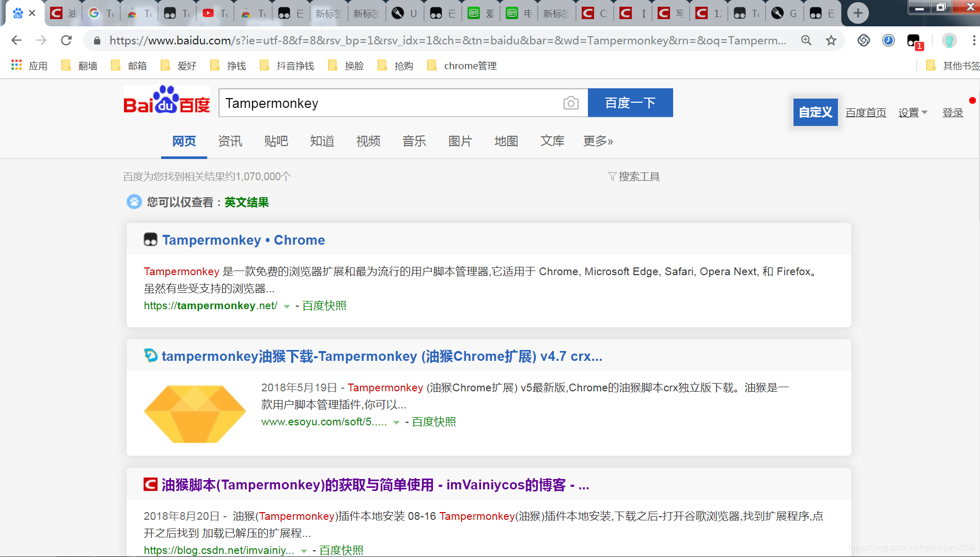Expand the 设置 dropdown
The height and width of the screenshot is (557, 980).
point(913,113)
